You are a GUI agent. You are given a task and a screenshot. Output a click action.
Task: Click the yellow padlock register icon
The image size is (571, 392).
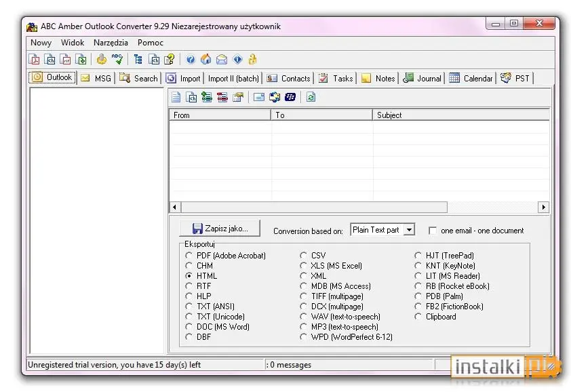coord(252,59)
